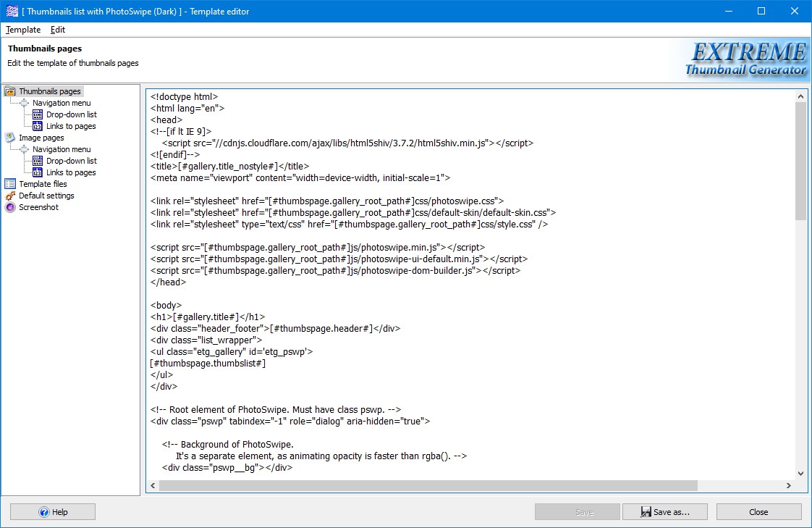Image resolution: width=812 pixels, height=528 pixels.
Task: Click the photoswipe.min.js script line
Action: pyautogui.click(x=318, y=248)
